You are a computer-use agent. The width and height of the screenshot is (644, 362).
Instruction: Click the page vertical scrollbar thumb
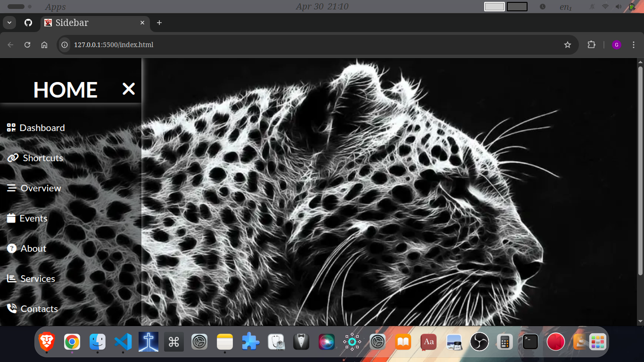640,171
